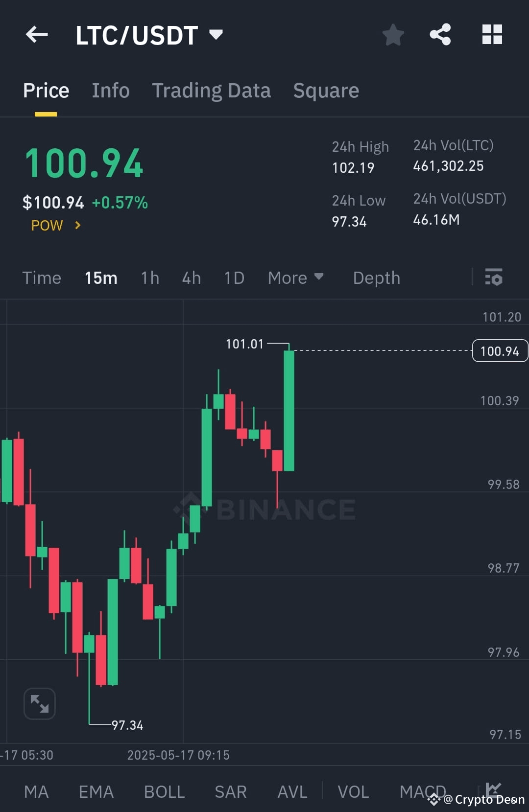Open the Square tab

tap(326, 91)
